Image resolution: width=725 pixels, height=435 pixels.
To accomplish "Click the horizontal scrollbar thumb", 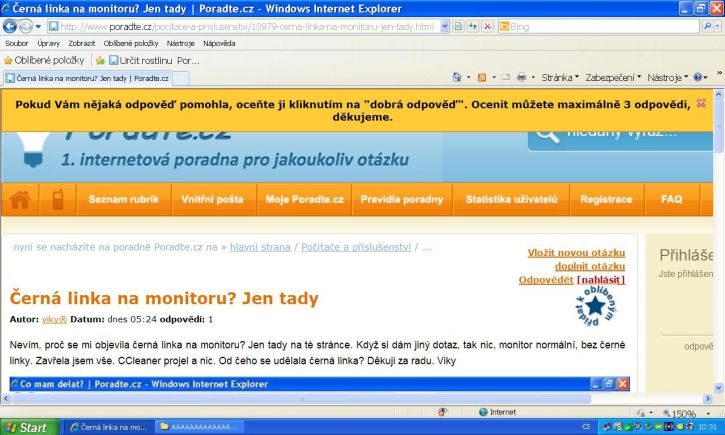I will pos(301,398).
